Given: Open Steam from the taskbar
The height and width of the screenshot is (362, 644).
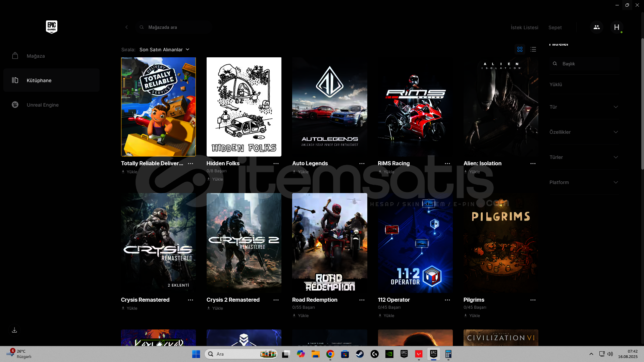Looking at the screenshot, I should pyautogui.click(x=360, y=354).
